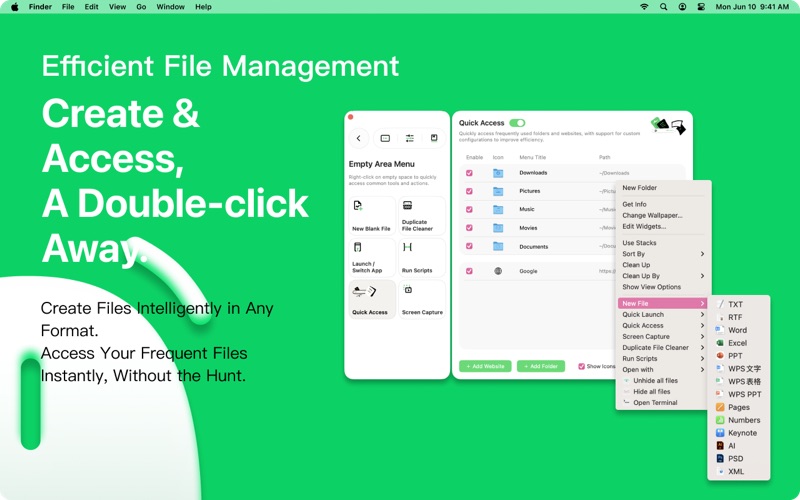Click the Movies row title

(528, 228)
